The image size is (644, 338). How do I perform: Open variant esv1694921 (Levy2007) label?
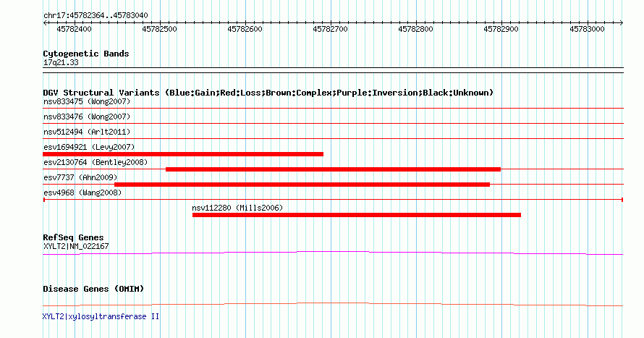[x=89, y=147]
